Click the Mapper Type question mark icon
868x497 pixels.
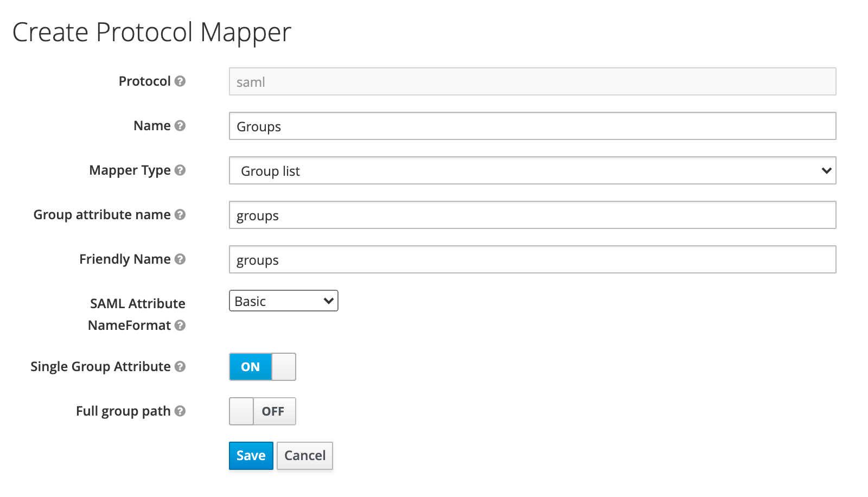pos(180,170)
